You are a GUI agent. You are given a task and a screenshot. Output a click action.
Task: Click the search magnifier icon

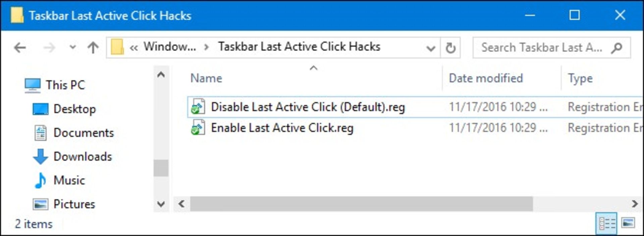[616, 48]
